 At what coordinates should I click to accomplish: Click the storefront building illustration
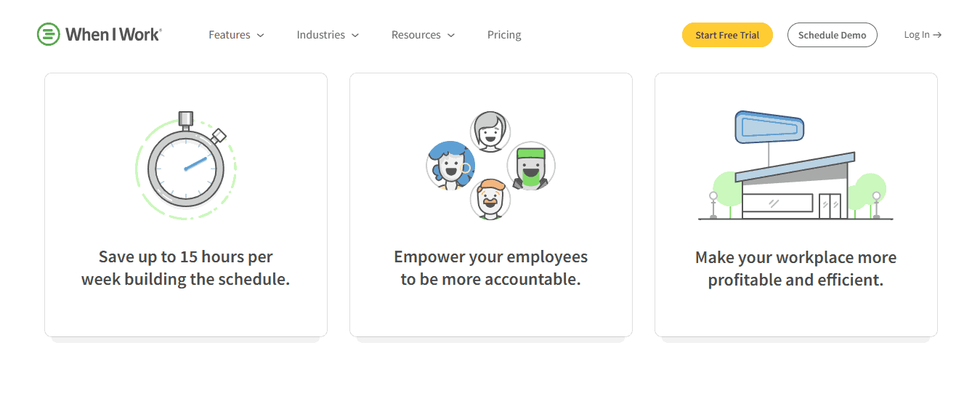[x=795, y=166]
